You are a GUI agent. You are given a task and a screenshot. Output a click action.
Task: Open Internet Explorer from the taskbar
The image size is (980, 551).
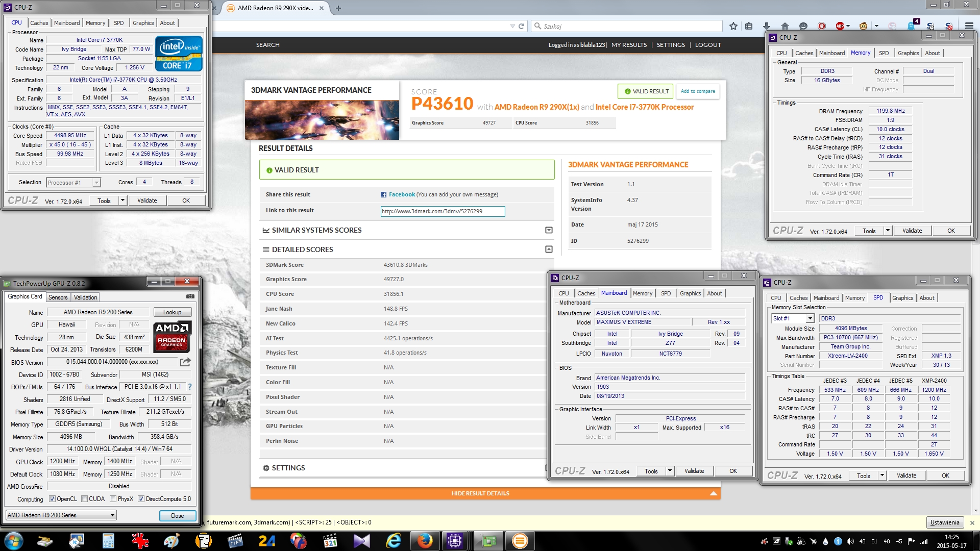coord(394,541)
